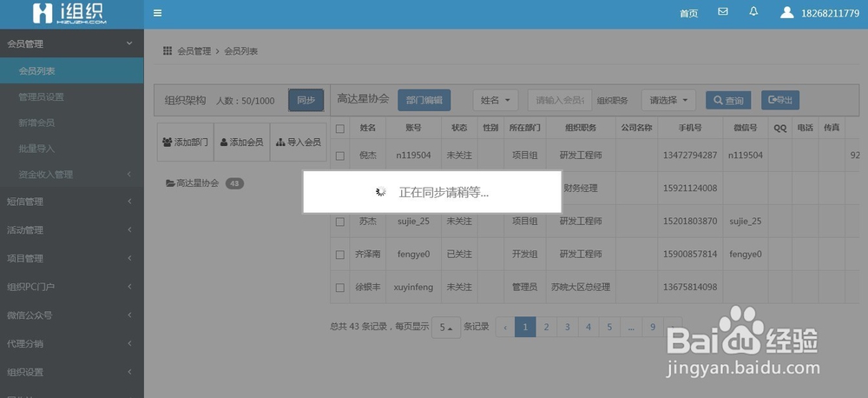Screen dimensions: 868x398
Task: Click the 已关注 status cell
Action: click(x=459, y=254)
